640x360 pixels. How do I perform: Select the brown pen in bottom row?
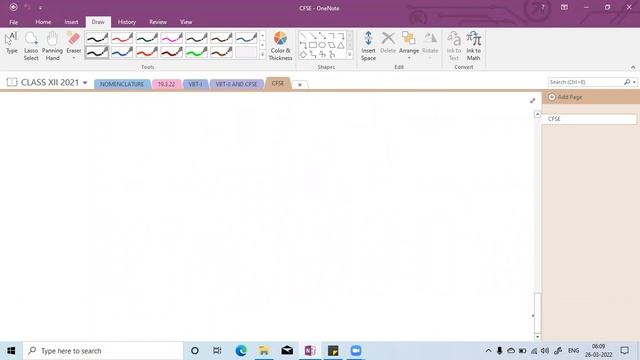click(x=221, y=52)
